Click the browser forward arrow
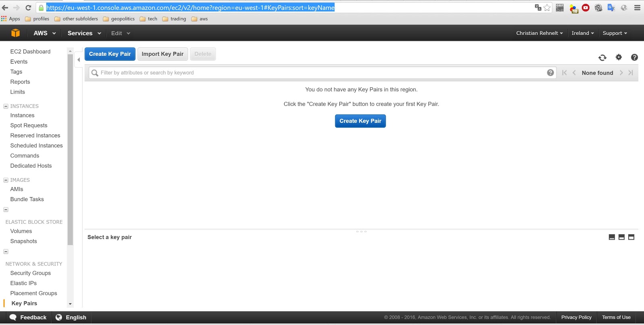 17,8
